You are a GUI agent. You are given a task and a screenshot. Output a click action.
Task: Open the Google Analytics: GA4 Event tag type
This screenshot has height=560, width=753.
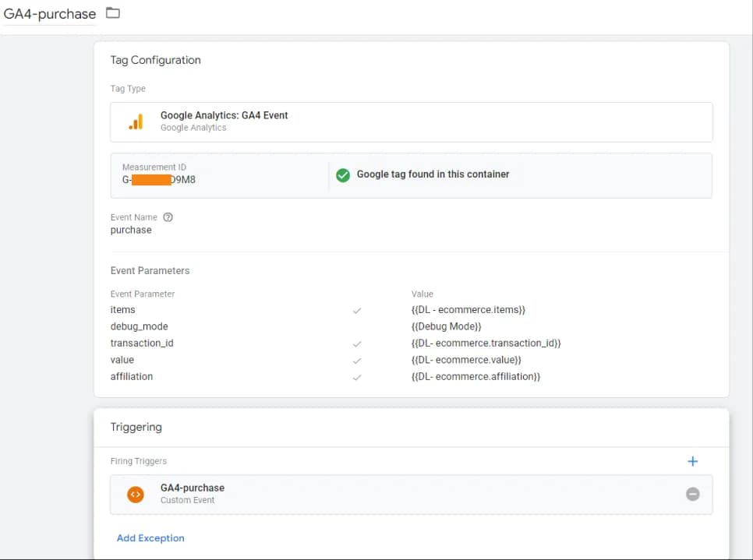(411, 122)
